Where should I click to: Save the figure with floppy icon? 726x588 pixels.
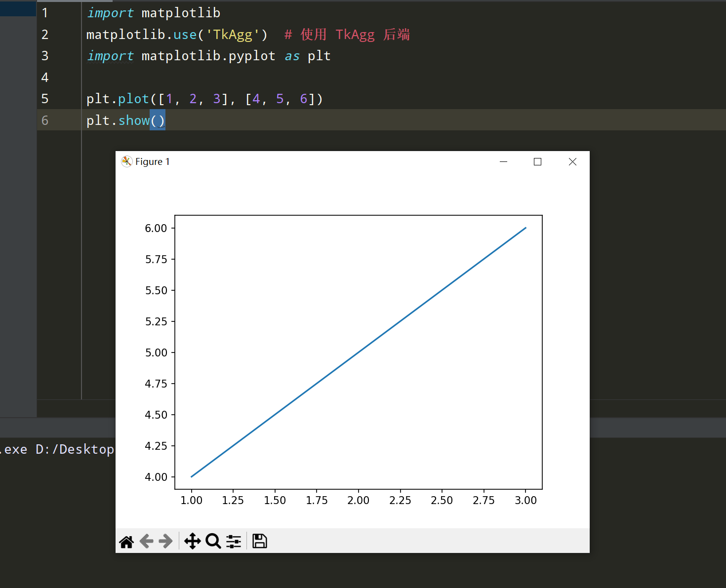click(260, 541)
